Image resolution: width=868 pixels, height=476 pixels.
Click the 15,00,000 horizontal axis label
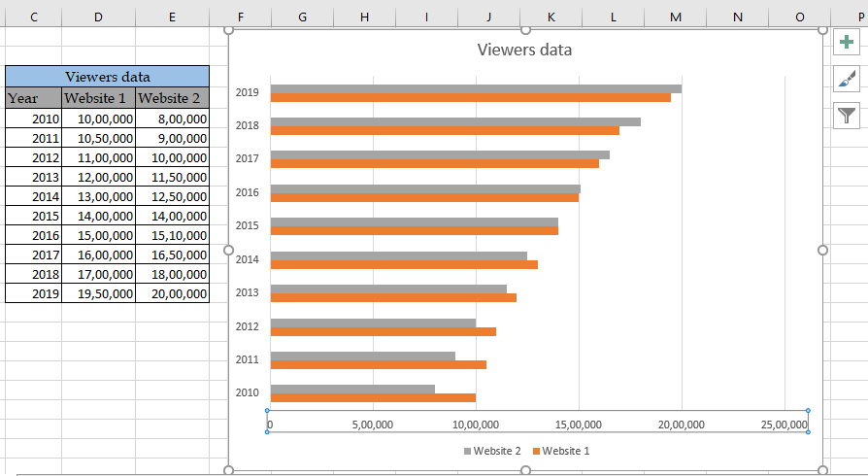(579, 425)
